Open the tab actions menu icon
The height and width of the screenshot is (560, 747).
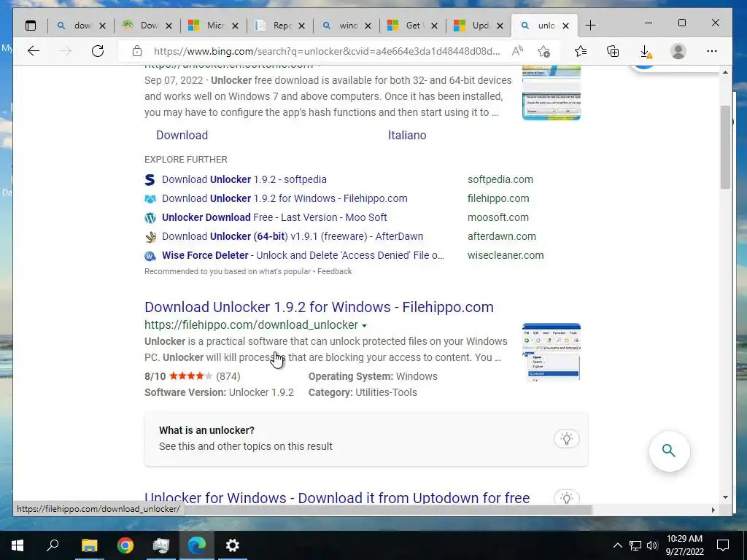(x=31, y=26)
